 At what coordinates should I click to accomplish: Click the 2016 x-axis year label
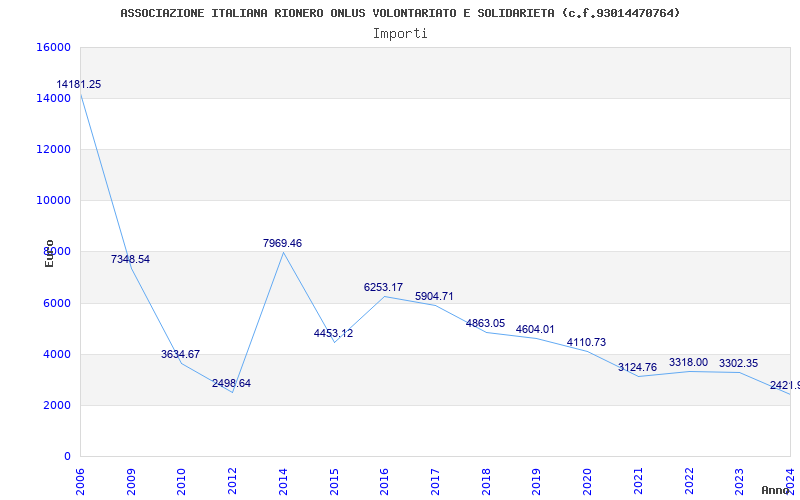[x=385, y=482]
